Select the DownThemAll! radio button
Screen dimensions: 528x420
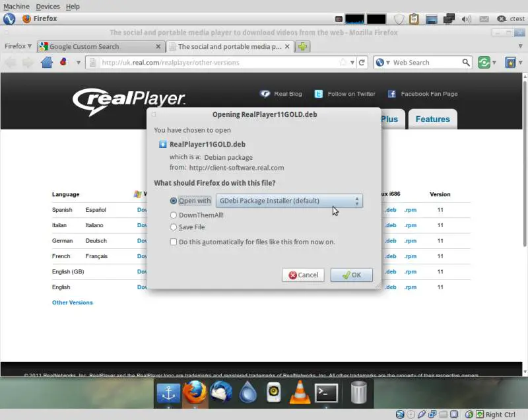coord(174,215)
